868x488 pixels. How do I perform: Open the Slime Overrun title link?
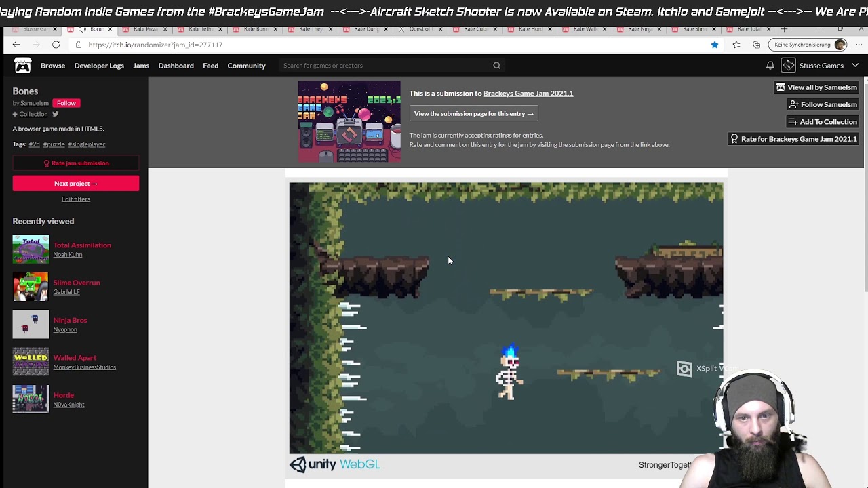click(77, 283)
